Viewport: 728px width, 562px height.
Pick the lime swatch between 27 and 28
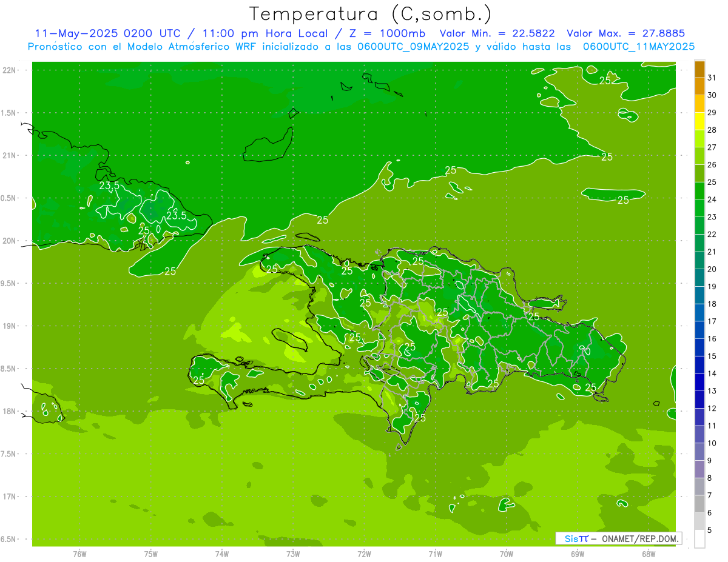click(x=699, y=139)
